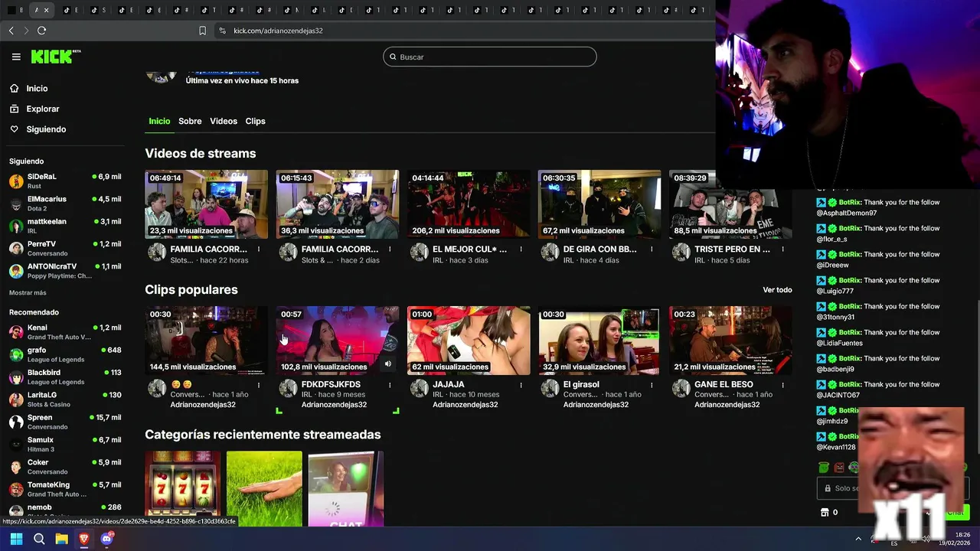The image size is (980, 551).
Task: Open Explorar in the sidebar
Action: [43, 109]
